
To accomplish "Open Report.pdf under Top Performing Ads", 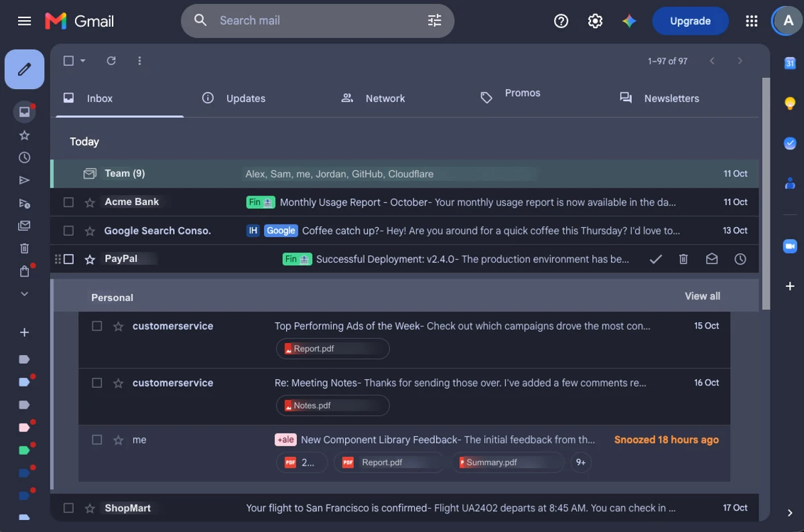I will tap(332, 348).
